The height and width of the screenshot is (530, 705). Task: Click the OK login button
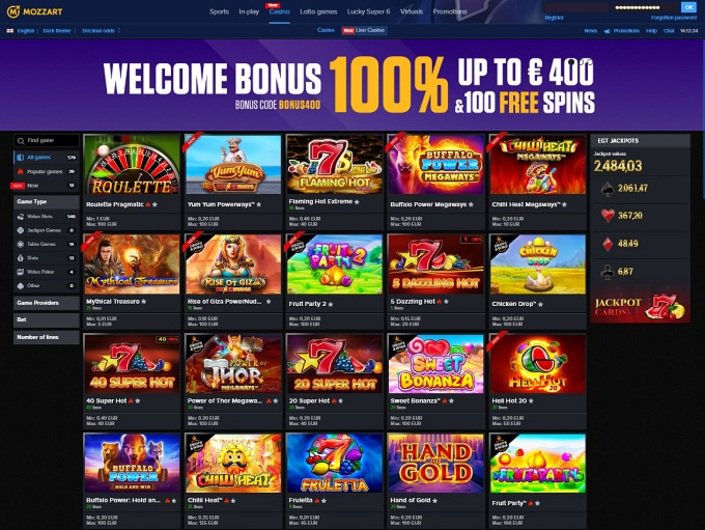pyautogui.click(x=688, y=7)
